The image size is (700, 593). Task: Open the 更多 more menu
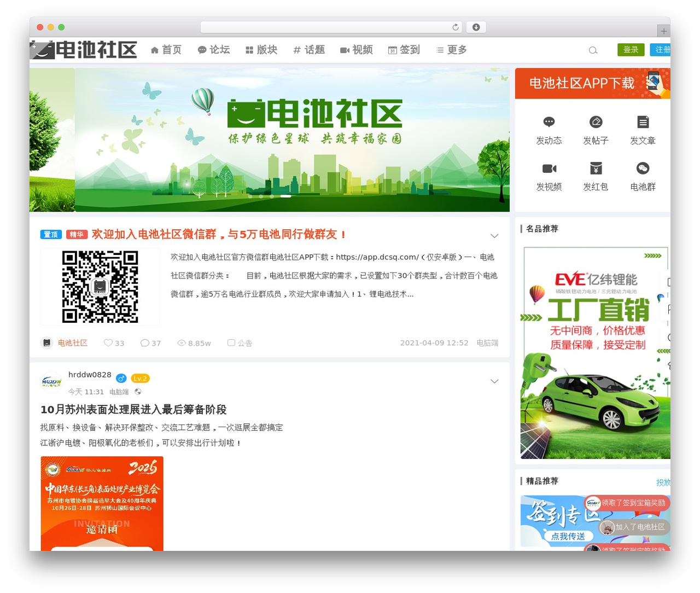click(x=452, y=50)
